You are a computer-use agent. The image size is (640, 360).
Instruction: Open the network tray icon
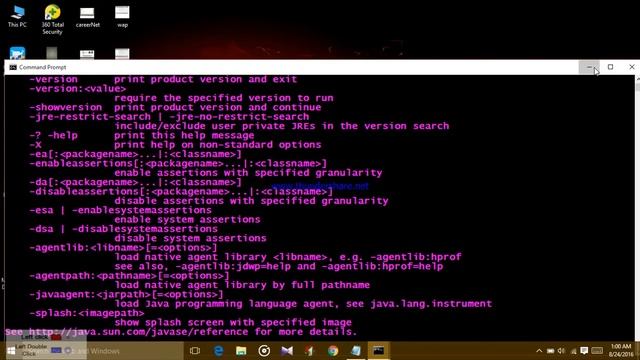573,351
